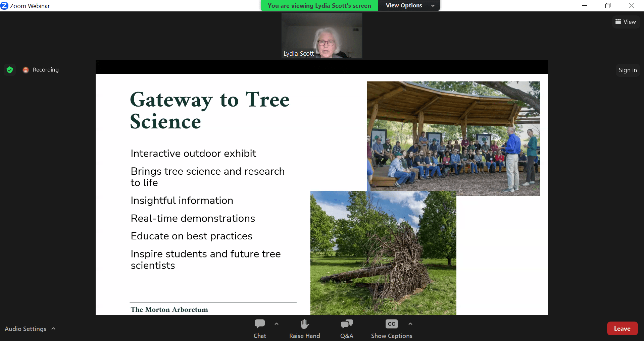Open the Q&A panel
This screenshot has width=644, height=341.
pyautogui.click(x=347, y=329)
